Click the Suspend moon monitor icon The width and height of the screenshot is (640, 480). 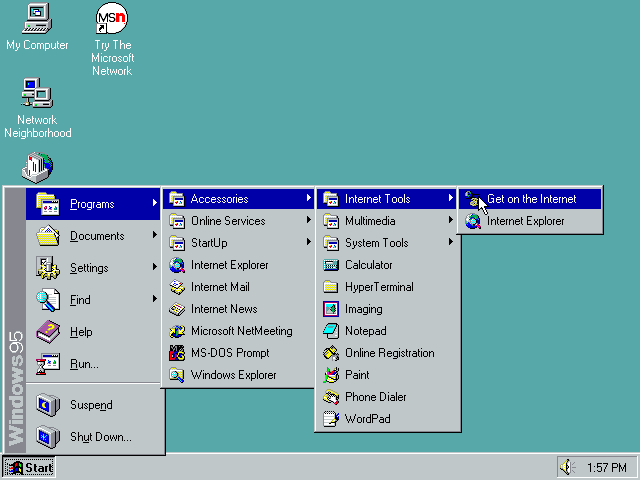pos(48,404)
